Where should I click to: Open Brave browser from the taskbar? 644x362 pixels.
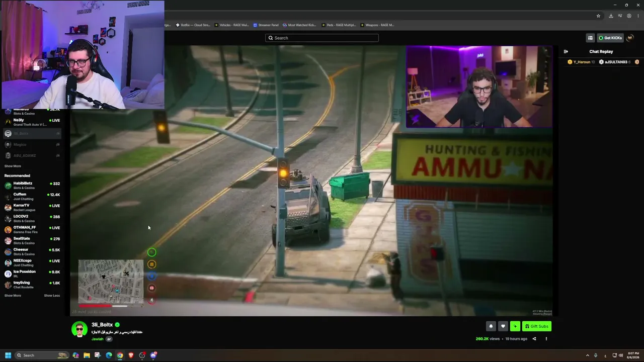(x=131, y=355)
